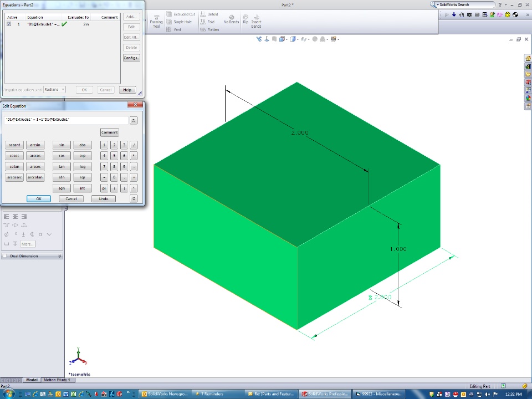
Task: Click the left justify text icon
Action: click(7, 217)
